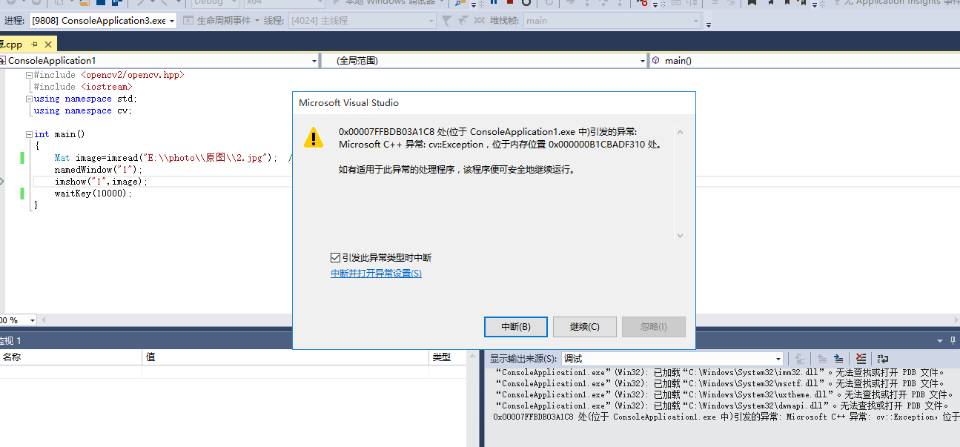960x447 pixels.
Task: Collapse the using namespace region
Action: pyautogui.click(x=29, y=99)
